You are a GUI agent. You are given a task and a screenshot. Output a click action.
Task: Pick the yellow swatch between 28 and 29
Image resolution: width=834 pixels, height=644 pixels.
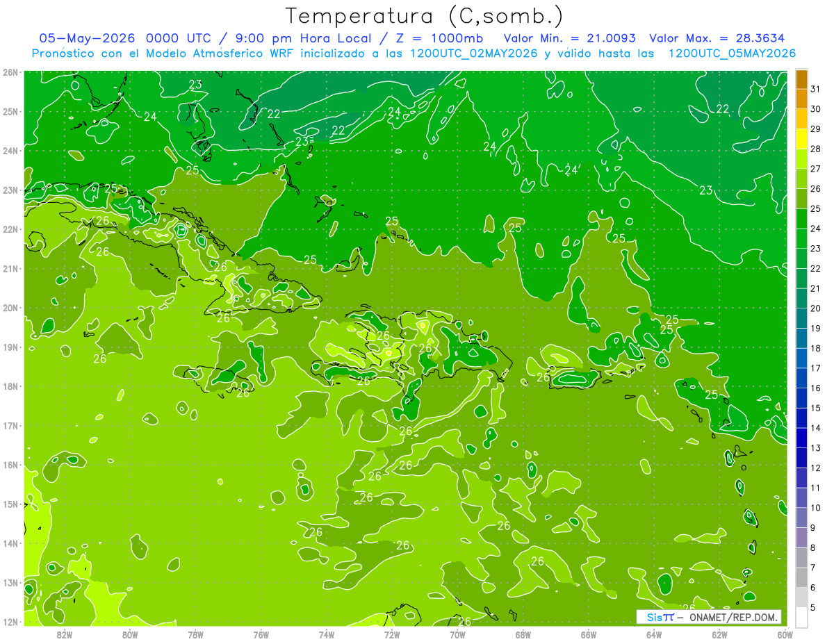[x=801, y=139]
